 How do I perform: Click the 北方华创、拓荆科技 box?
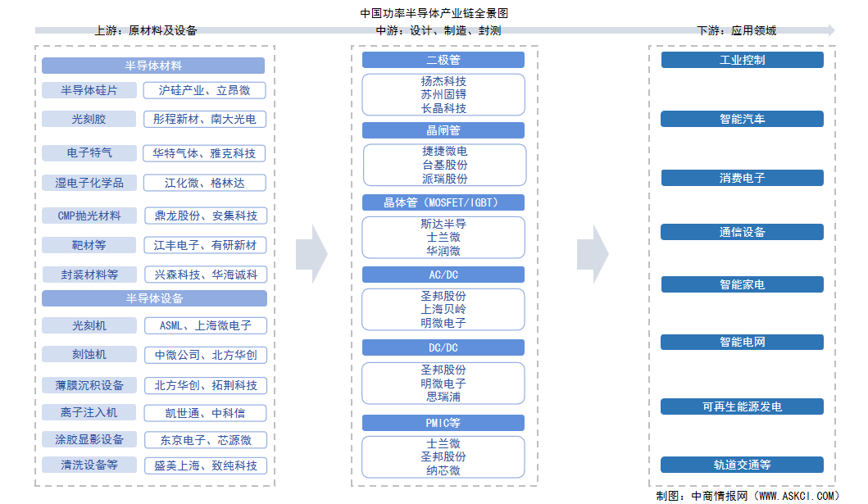point(206,385)
